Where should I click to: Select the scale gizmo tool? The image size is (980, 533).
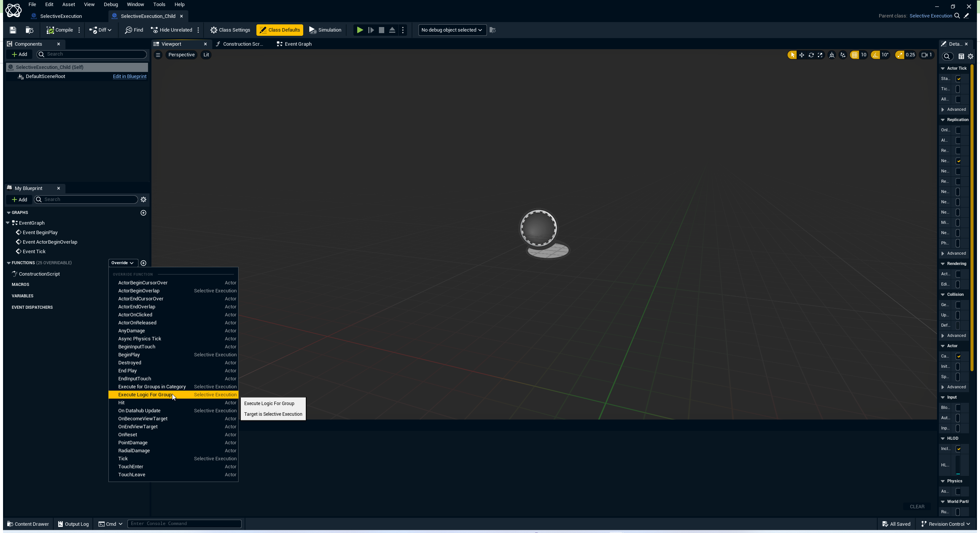click(820, 55)
